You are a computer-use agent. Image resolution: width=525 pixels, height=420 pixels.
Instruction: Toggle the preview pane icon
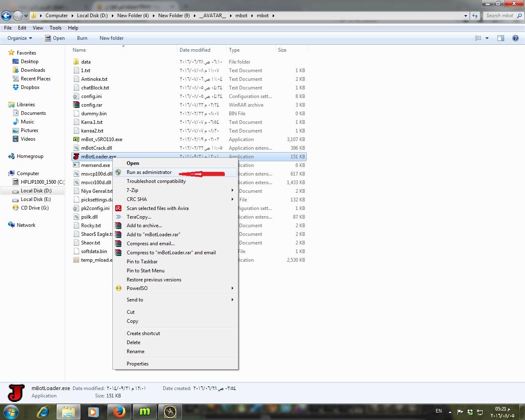pyautogui.click(x=501, y=38)
